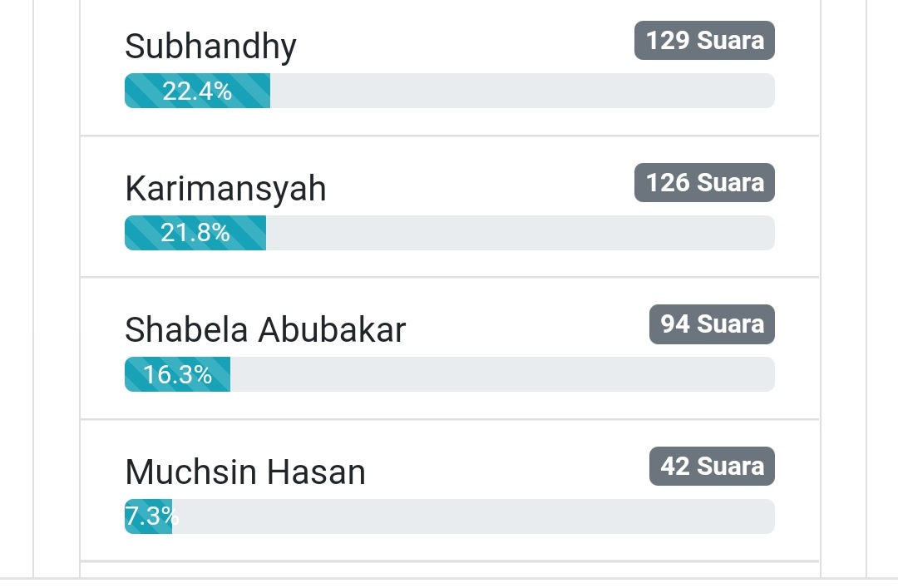Image resolution: width=898 pixels, height=588 pixels.
Task: Click the 22.4% filled progress bar
Action: (198, 91)
